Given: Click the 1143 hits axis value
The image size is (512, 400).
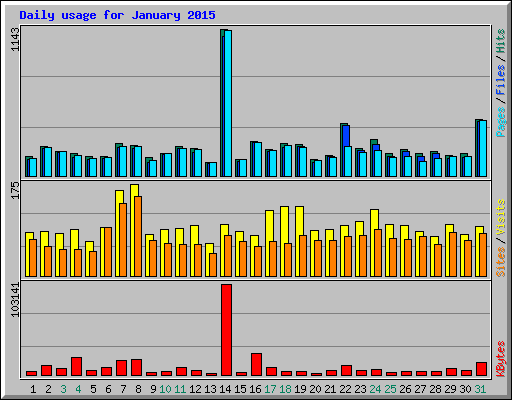Looking at the screenshot, I should click(x=15, y=39).
